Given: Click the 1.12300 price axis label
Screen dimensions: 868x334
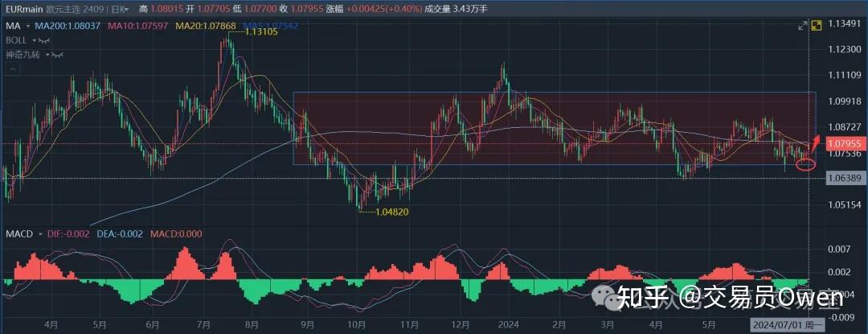Looking at the screenshot, I should pyautogui.click(x=844, y=49).
